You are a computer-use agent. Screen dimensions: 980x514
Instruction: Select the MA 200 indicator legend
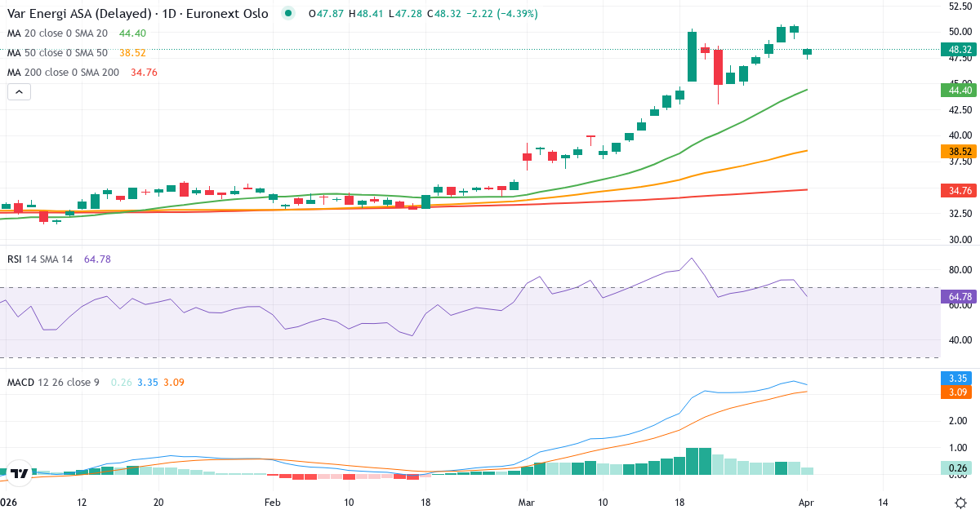click(x=62, y=73)
